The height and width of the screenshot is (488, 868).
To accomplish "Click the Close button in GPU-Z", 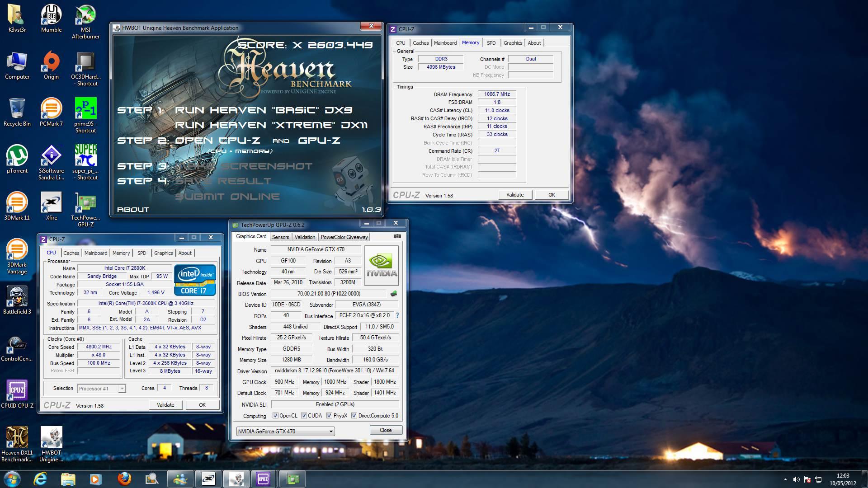I will coord(386,430).
